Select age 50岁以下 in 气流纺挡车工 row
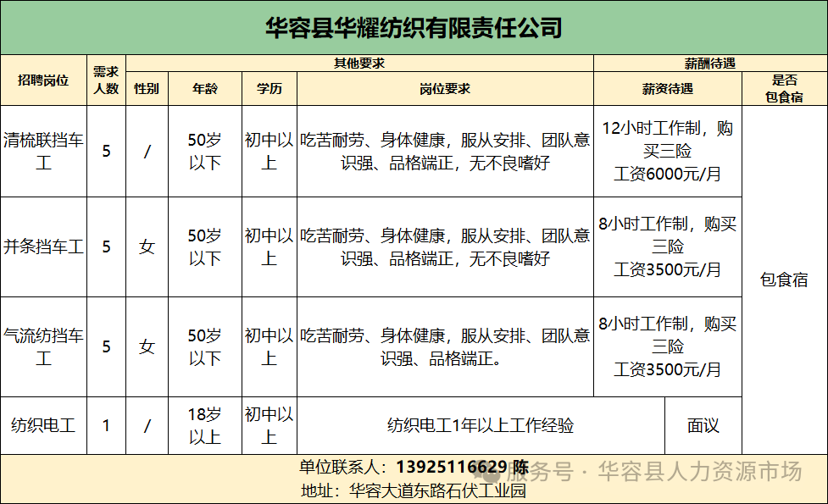828x504 pixels. (205, 346)
